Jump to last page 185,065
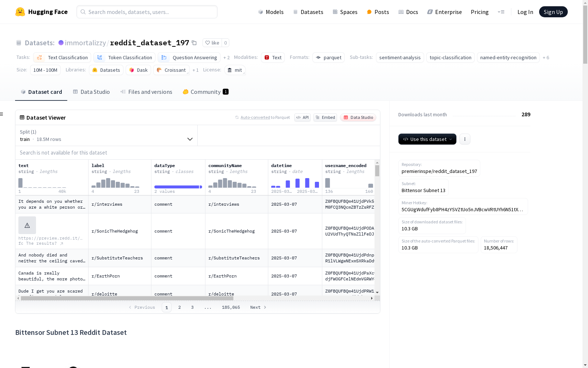588x368 pixels. click(x=231, y=307)
